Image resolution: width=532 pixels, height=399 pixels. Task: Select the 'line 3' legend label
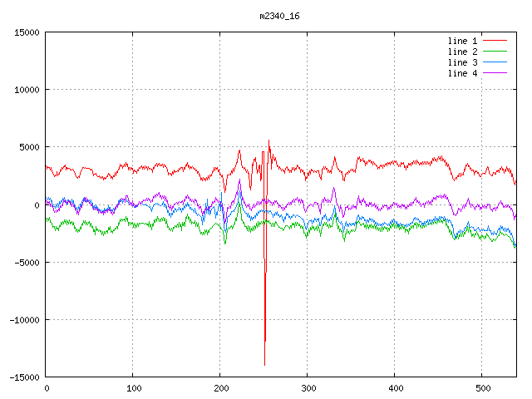tap(462, 62)
